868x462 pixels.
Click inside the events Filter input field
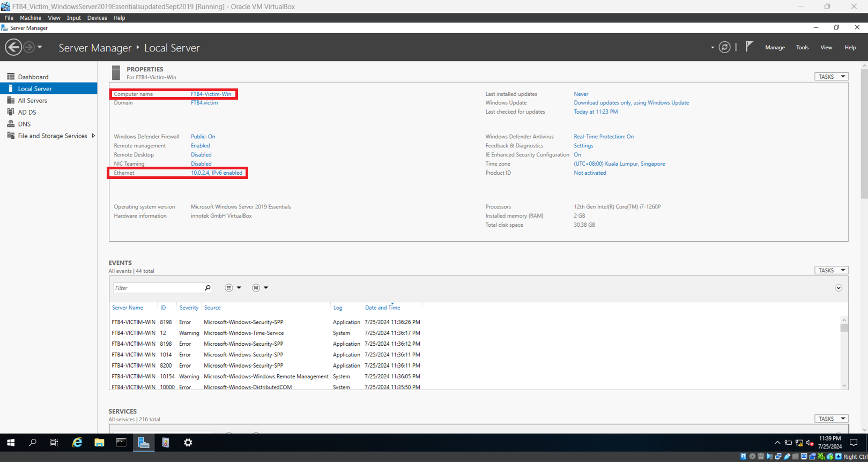pyautogui.click(x=159, y=288)
